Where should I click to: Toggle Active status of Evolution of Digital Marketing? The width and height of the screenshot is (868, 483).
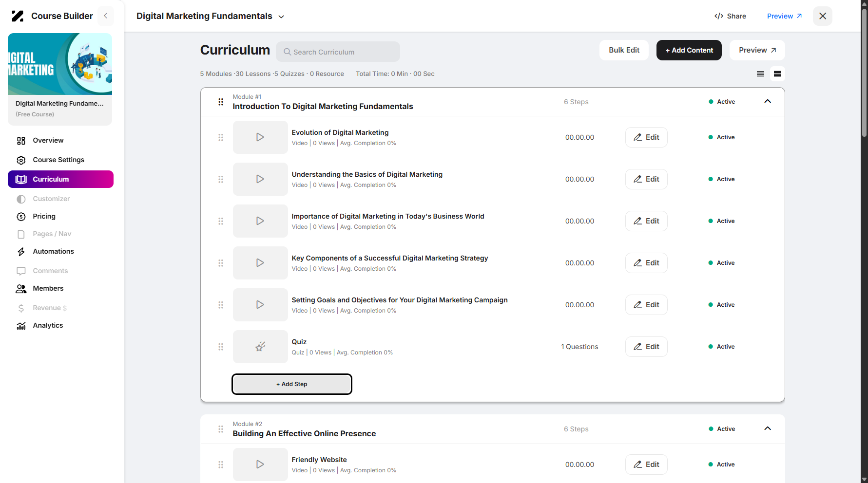[x=721, y=137]
